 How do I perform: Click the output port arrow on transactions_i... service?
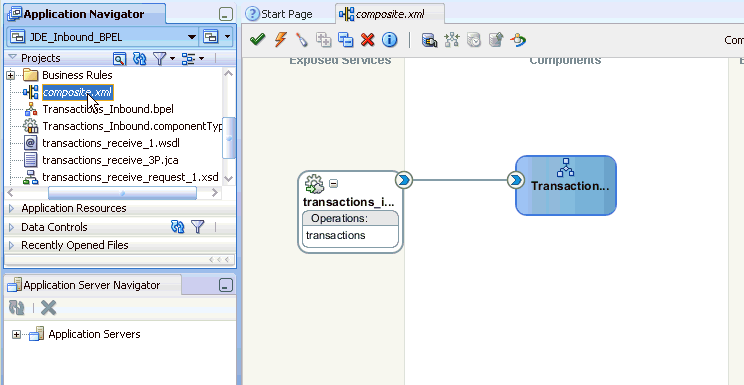pos(404,180)
